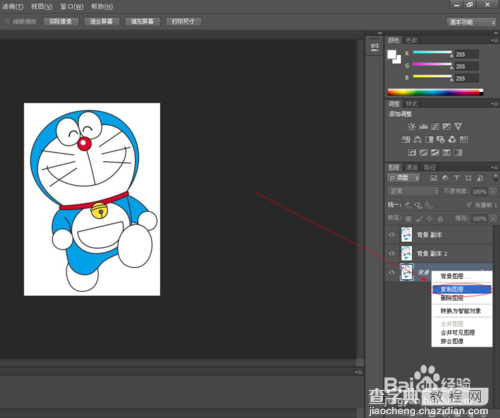This screenshot has height=418, width=500.
Task: Click the unify layer style fx icon
Action: point(429,205)
